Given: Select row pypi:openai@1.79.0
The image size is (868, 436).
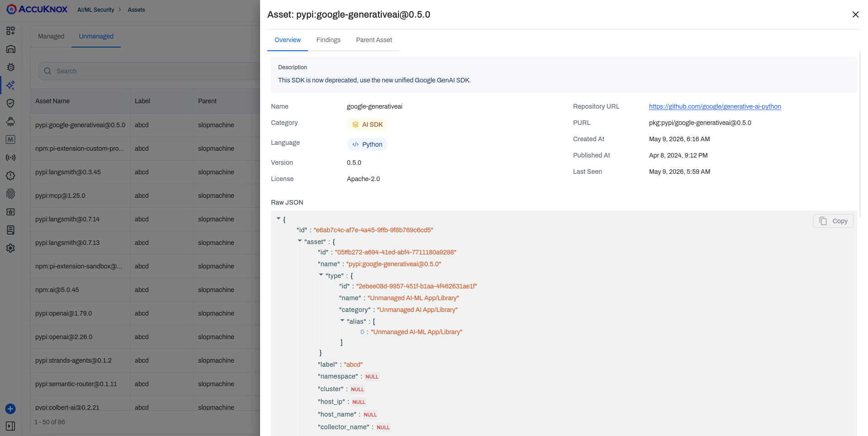Looking at the screenshot, I should coord(146,313).
